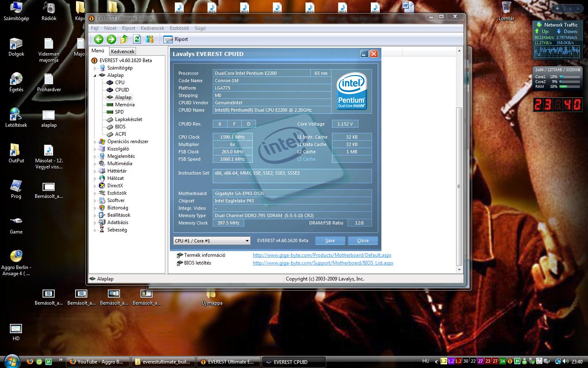Switch to everestultimate_buil... taskbar button
588x368 pixels.
pos(163,361)
